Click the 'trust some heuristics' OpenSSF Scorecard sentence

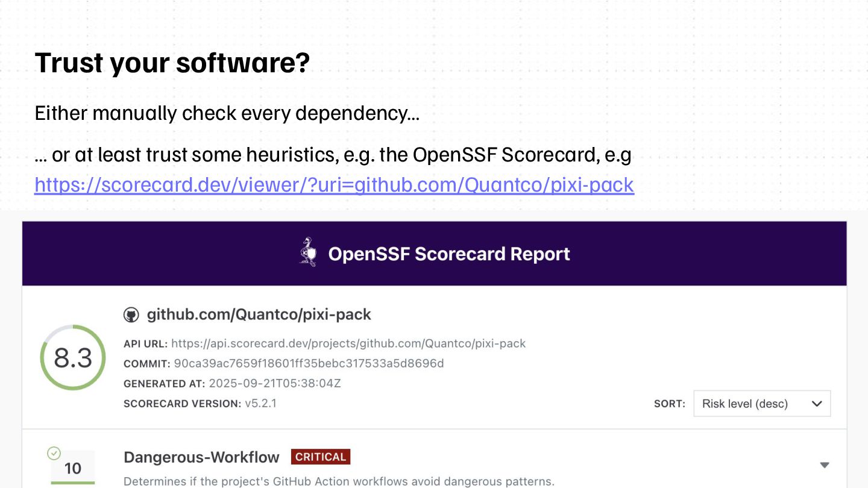tap(333, 155)
